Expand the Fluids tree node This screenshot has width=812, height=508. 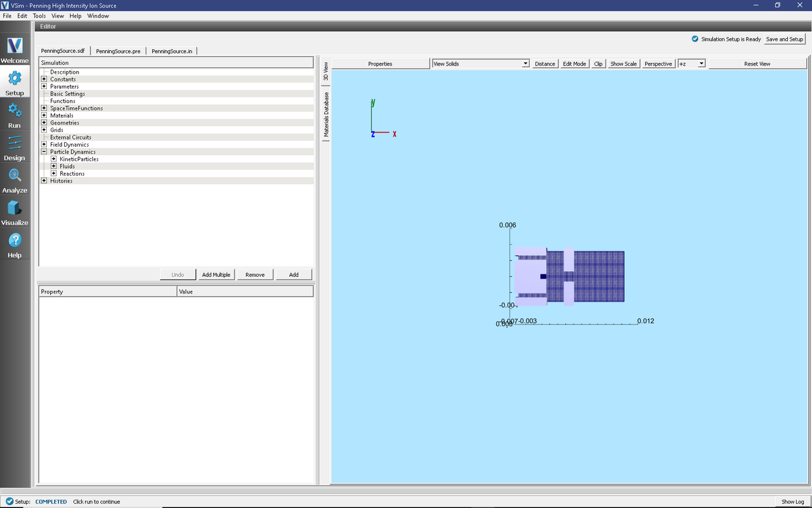(53, 166)
